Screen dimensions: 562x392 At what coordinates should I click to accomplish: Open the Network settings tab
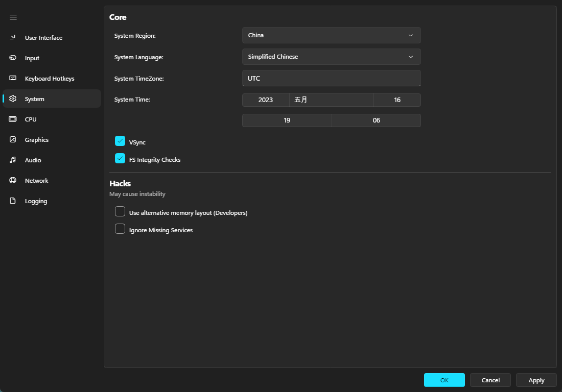pos(52,180)
